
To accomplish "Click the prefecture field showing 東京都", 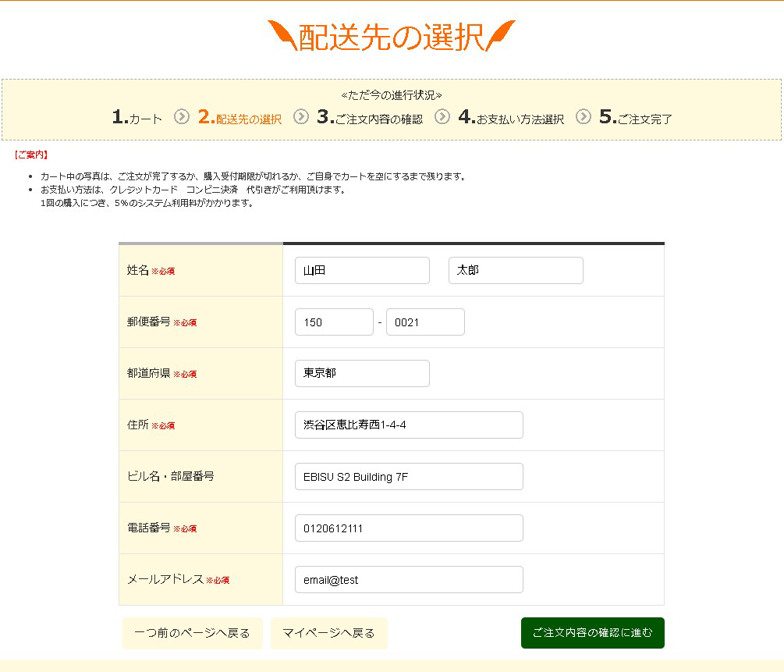I will click(362, 374).
